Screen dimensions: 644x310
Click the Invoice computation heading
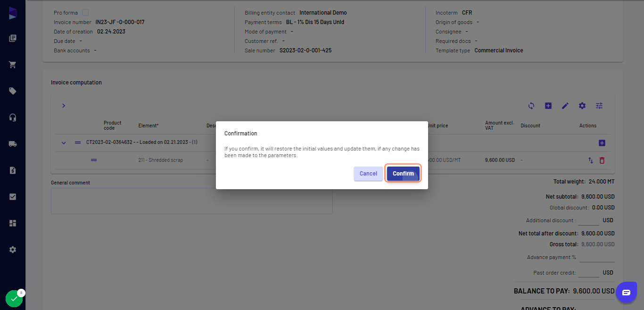point(76,83)
